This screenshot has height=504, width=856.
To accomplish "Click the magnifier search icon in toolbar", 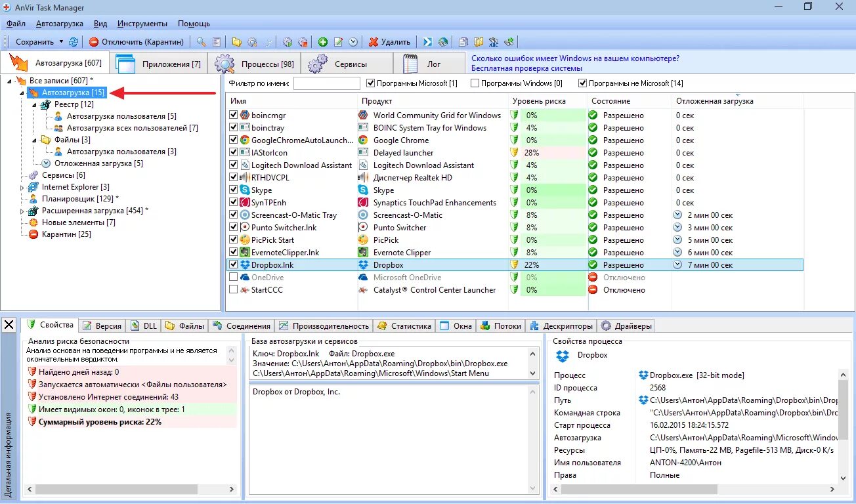I will (202, 42).
